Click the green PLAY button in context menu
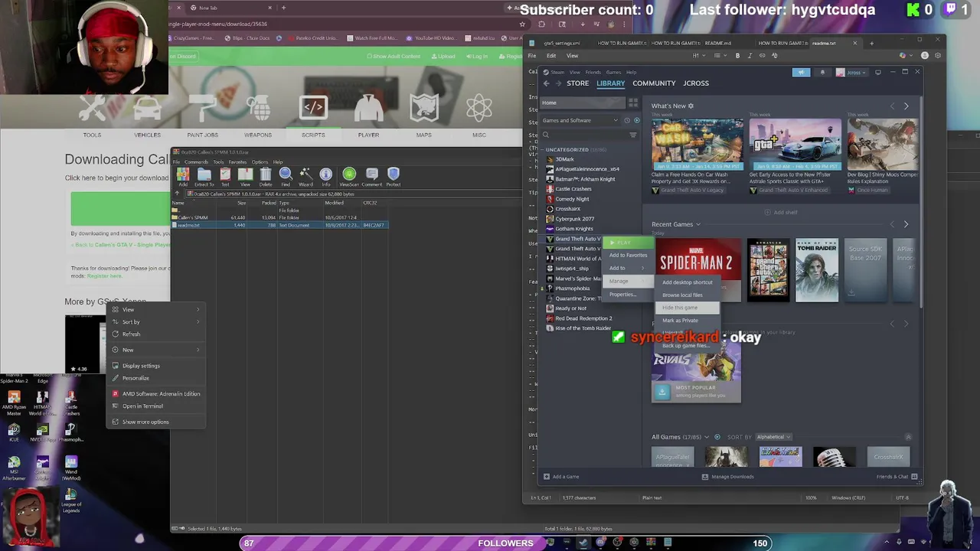The height and width of the screenshot is (551, 980). coord(628,243)
